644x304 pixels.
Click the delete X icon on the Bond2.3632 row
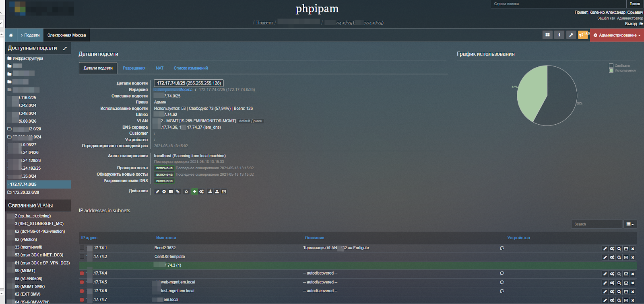(x=633, y=249)
